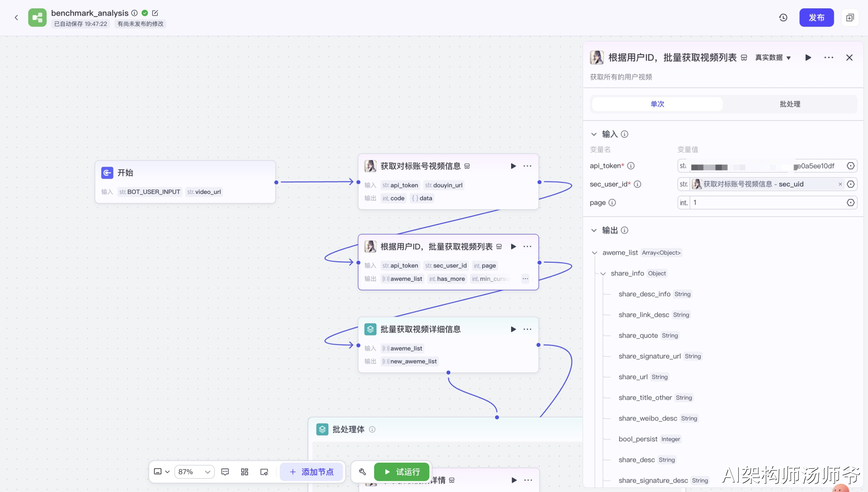Screen dimensions: 868x492
Task: Click the add comment icon in bottom toolbar
Action: point(225,472)
